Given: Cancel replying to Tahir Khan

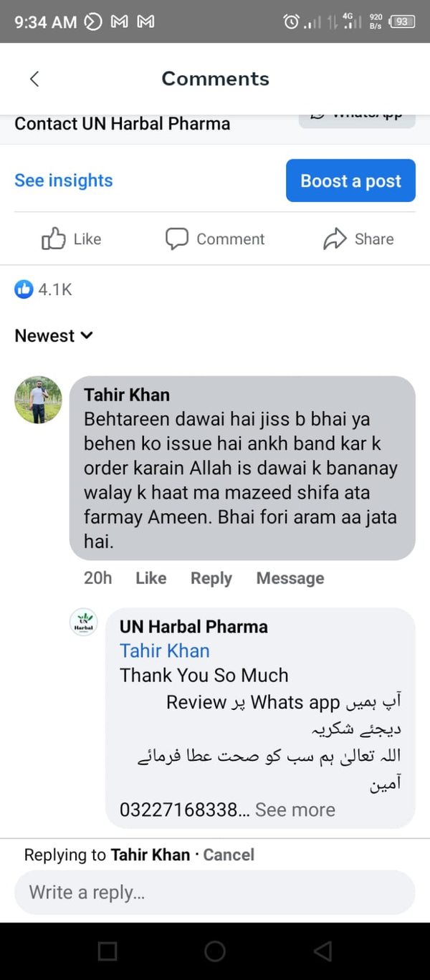Looking at the screenshot, I should 229,855.
